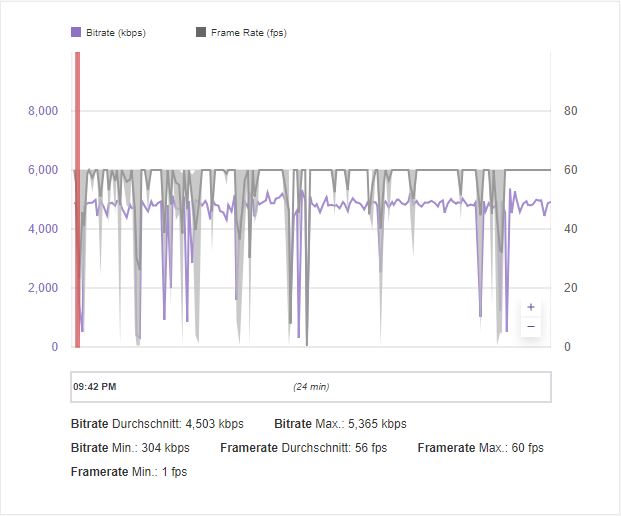
Task: Toggle the gray Frame Rate legend swatch
Action: (x=201, y=32)
